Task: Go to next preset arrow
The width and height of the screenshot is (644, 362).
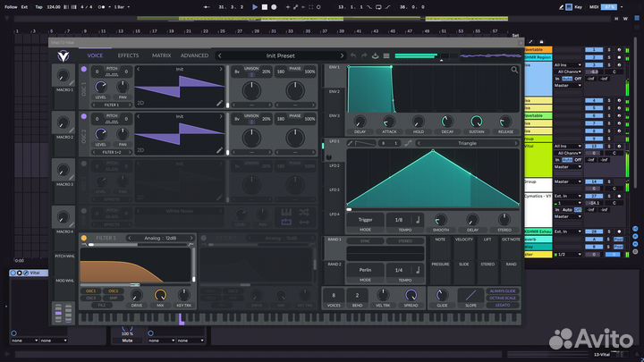Action: point(342,55)
